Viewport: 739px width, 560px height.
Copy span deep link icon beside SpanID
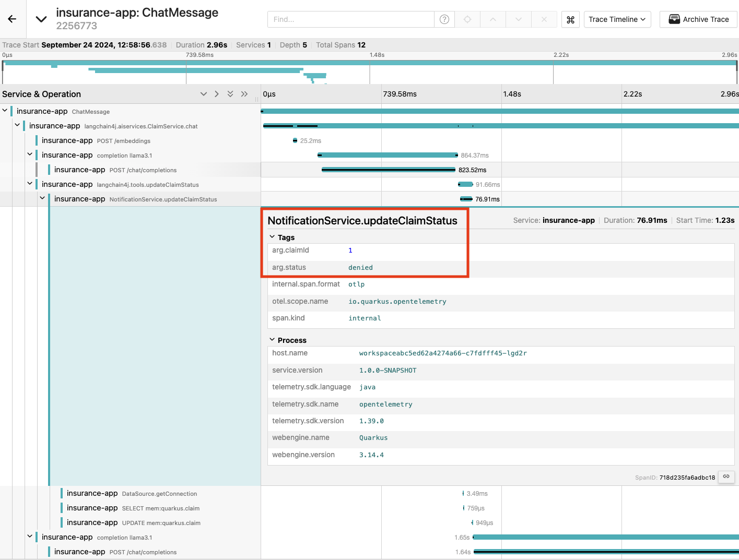726,476
